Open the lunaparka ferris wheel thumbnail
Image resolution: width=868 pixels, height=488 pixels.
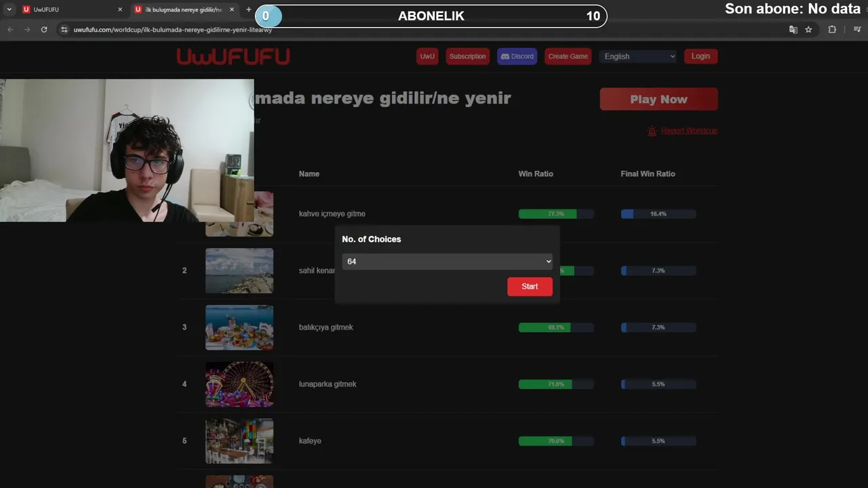point(239,384)
